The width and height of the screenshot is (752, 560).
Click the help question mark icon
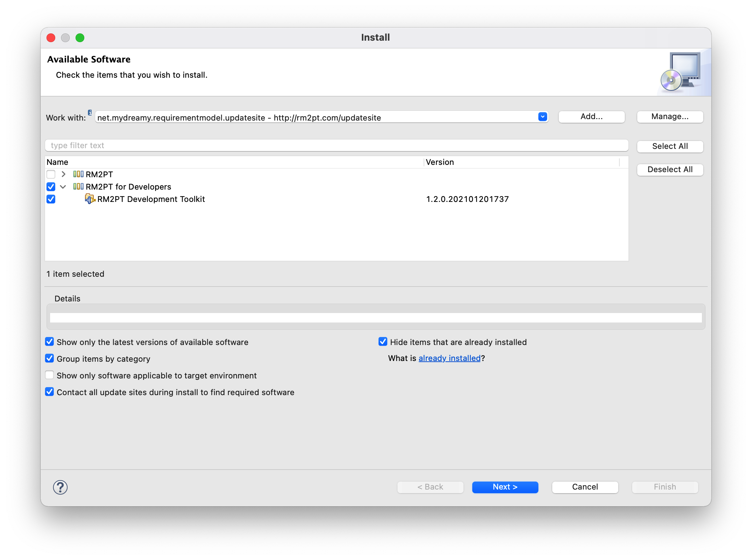click(60, 487)
